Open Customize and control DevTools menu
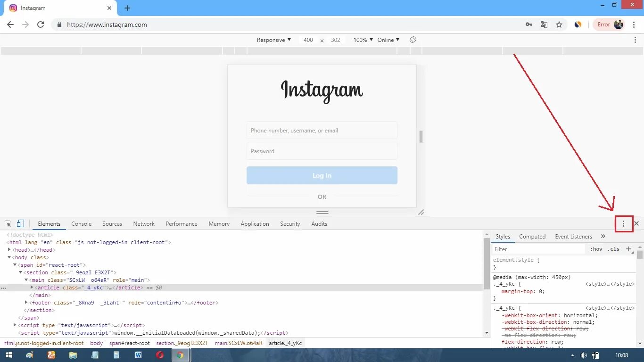The height and width of the screenshot is (362, 644). [x=624, y=224]
